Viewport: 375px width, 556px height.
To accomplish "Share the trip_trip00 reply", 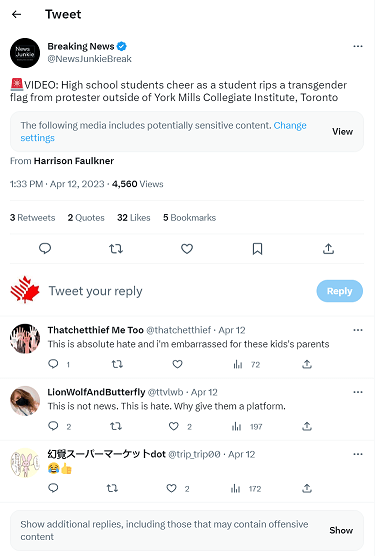I will tap(307, 489).
